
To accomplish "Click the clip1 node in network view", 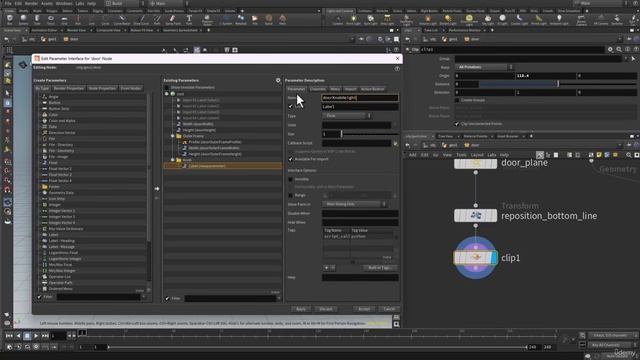I will (476, 258).
